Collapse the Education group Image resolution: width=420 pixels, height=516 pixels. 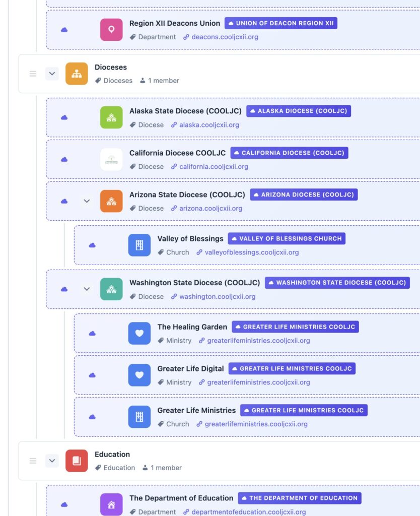52,461
